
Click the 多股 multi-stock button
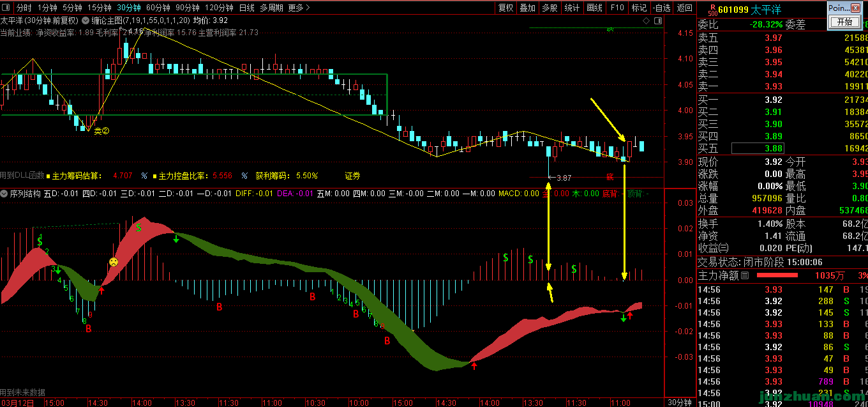click(x=550, y=8)
